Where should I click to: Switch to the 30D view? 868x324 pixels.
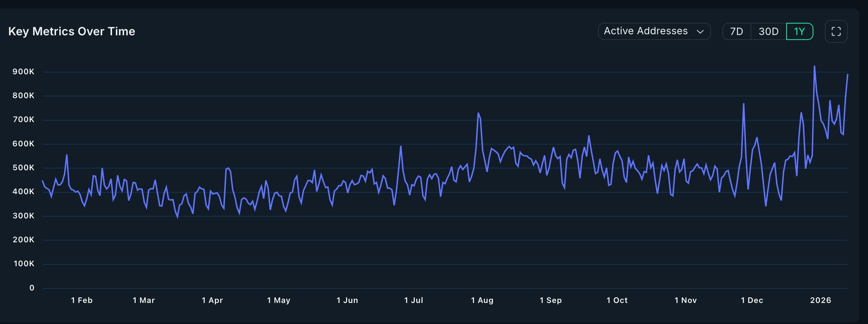[768, 31]
